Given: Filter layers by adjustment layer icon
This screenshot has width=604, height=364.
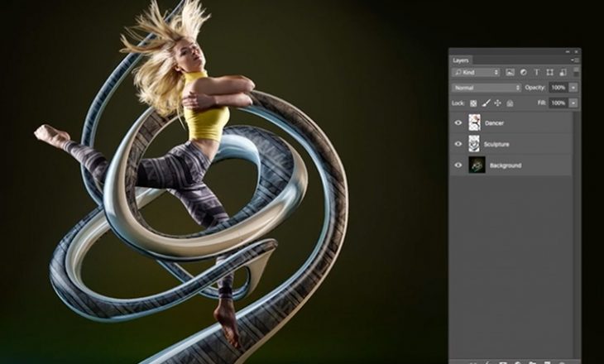Looking at the screenshot, I should click(x=524, y=73).
